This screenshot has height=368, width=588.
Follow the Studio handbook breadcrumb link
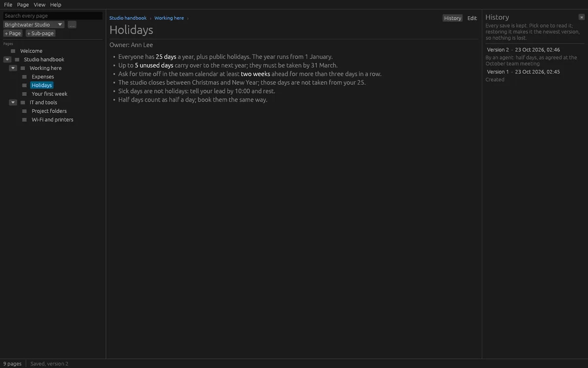[128, 18]
